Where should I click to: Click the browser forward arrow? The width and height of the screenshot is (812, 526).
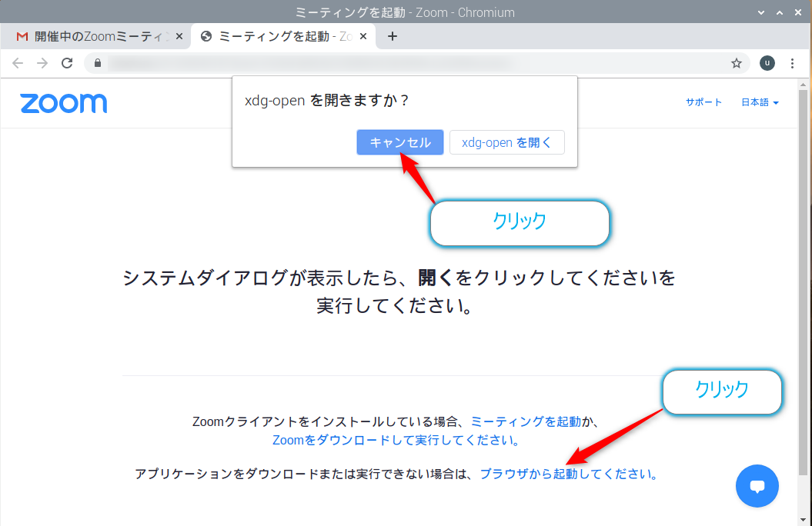point(42,63)
